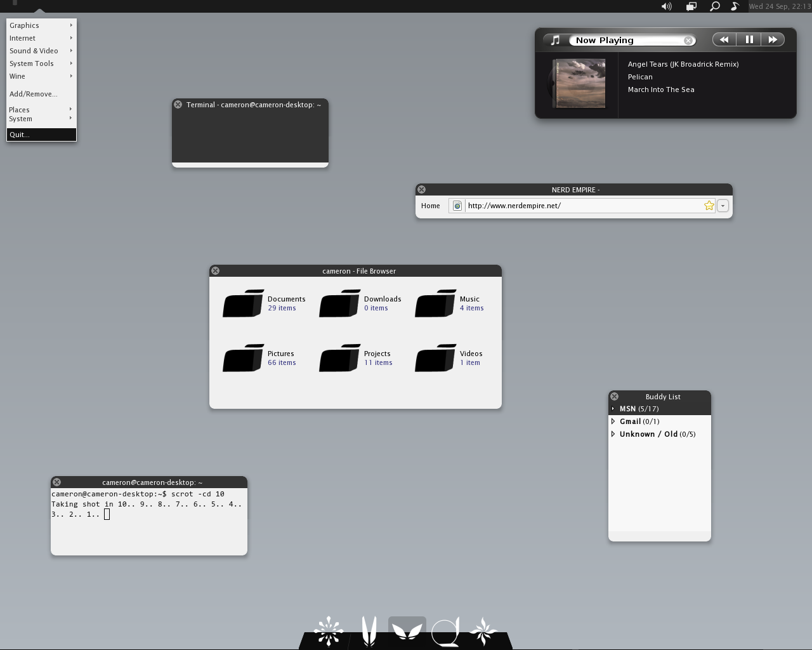This screenshot has height=650, width=812.
Task: Click album name March Into The Sea
Action: (x=661, y=90)
